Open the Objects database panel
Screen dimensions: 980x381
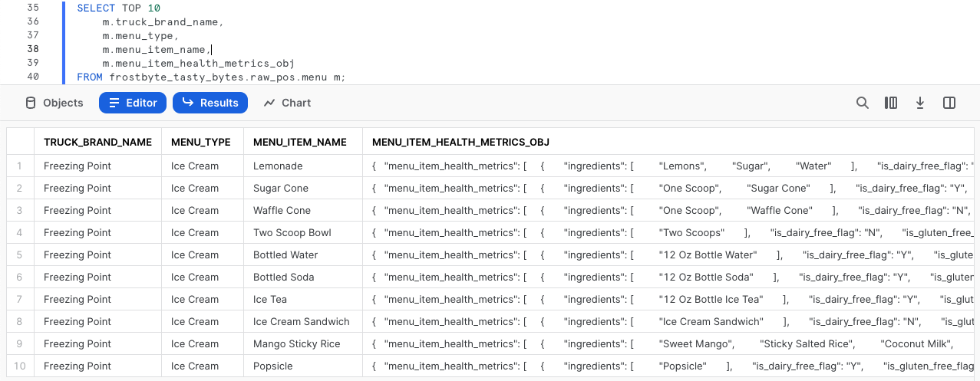pyautogui.click(x=54, y=103)
